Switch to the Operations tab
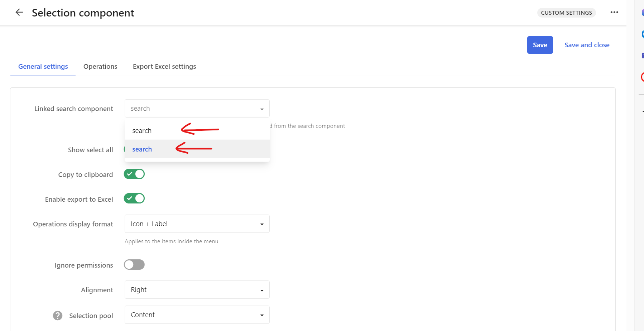 [100, 67]
